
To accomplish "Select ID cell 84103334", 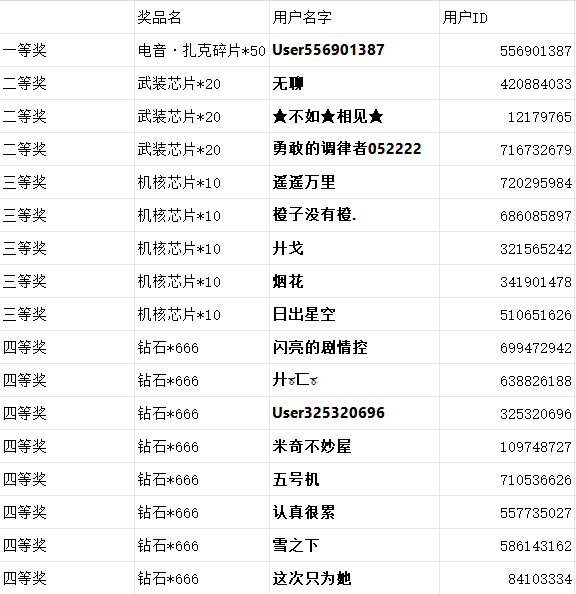I will pyautogui.click(x=507, y=578).
